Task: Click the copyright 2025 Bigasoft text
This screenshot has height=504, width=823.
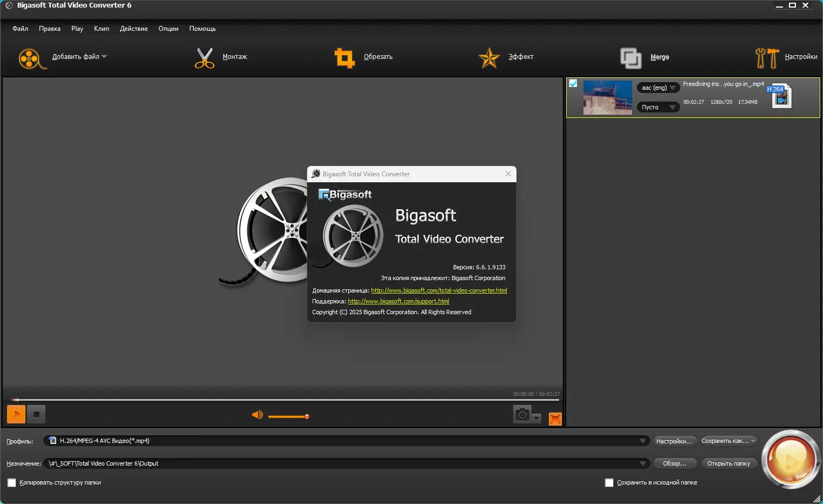Action: pyautogui.click(x=391, y=312)
